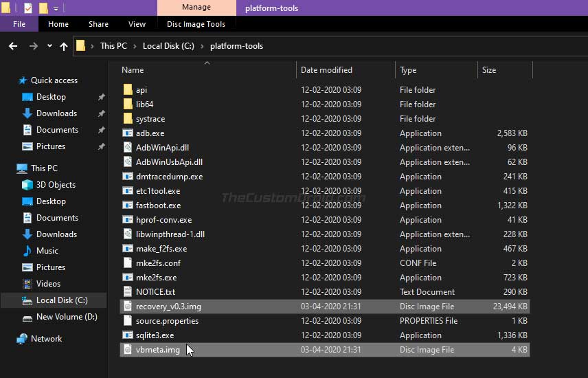588x378 pixels.
Task: Click the Properties checkmark icon in title bar
Action: pyautogui.click(x=28, y=8)
